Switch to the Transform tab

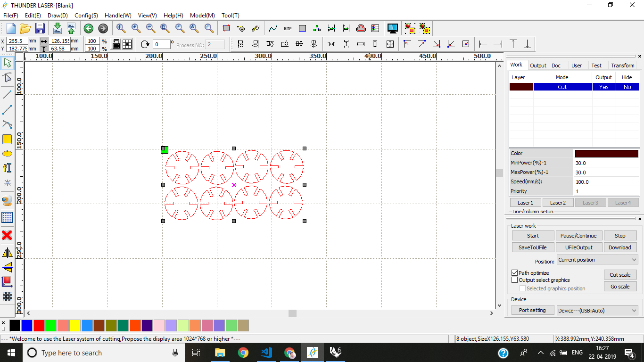point(622,66)
